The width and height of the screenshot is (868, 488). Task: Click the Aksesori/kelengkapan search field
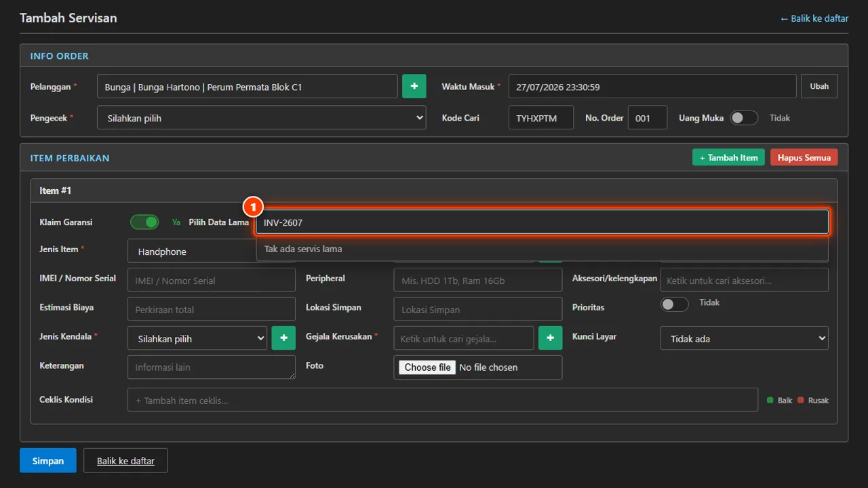pyautogui.click(x=745, y=280)
